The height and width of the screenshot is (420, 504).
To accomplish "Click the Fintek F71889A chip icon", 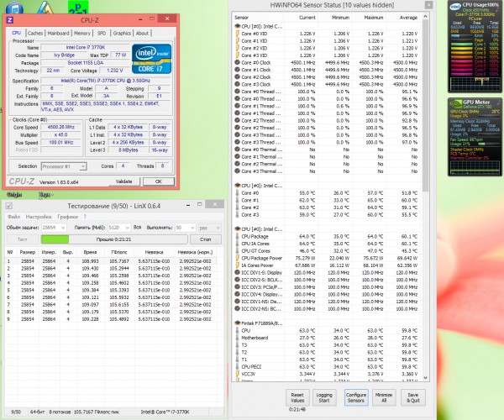I will click(238, 323).
